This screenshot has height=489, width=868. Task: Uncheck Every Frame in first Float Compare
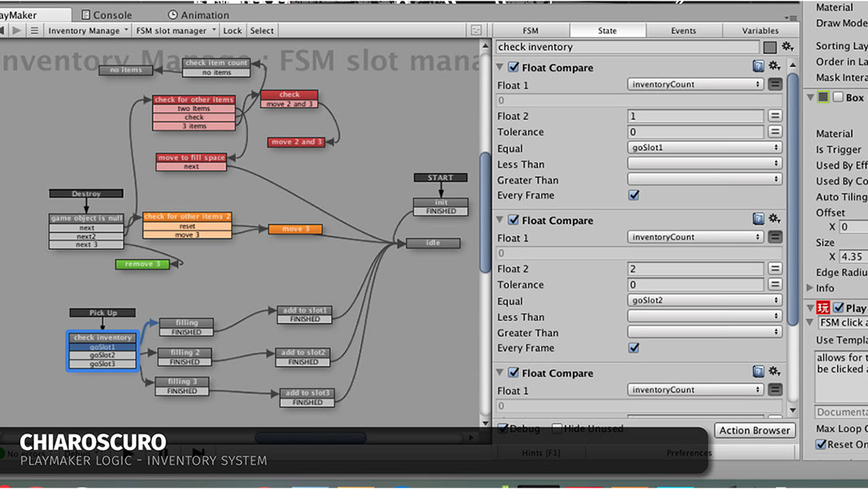[634, 195]
